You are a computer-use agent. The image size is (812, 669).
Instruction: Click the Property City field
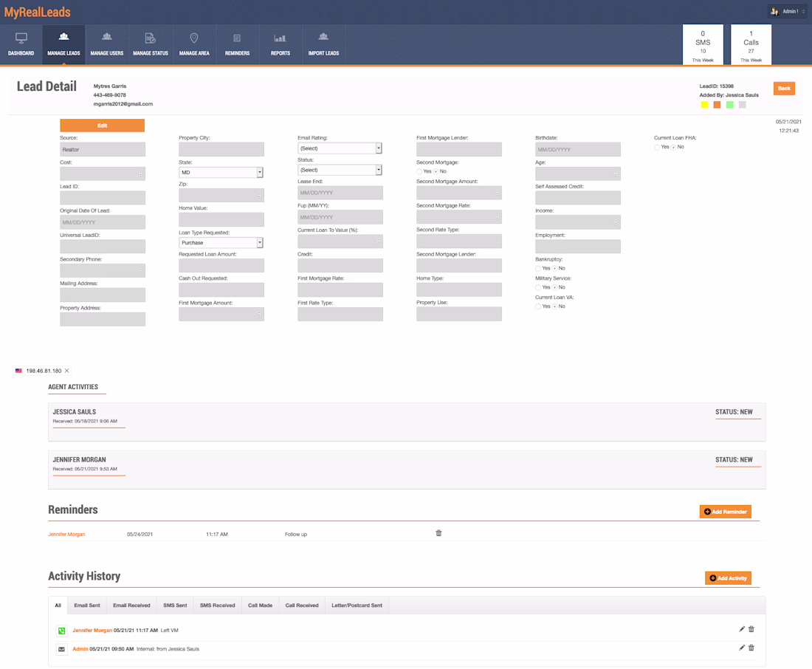[221, 149]
